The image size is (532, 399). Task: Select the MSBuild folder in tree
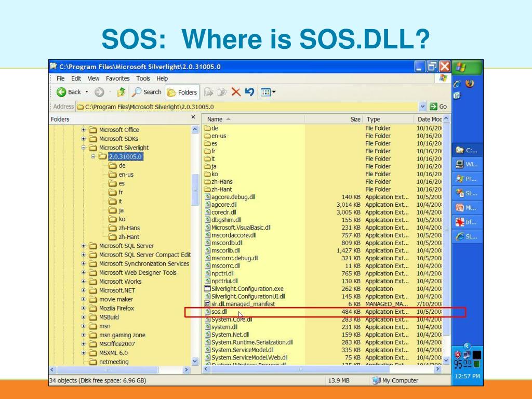(x=104, y=317)
